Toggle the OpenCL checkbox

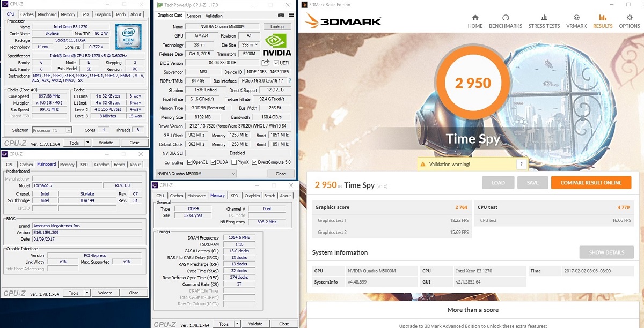pyautogui.click(x=189, y=162)
